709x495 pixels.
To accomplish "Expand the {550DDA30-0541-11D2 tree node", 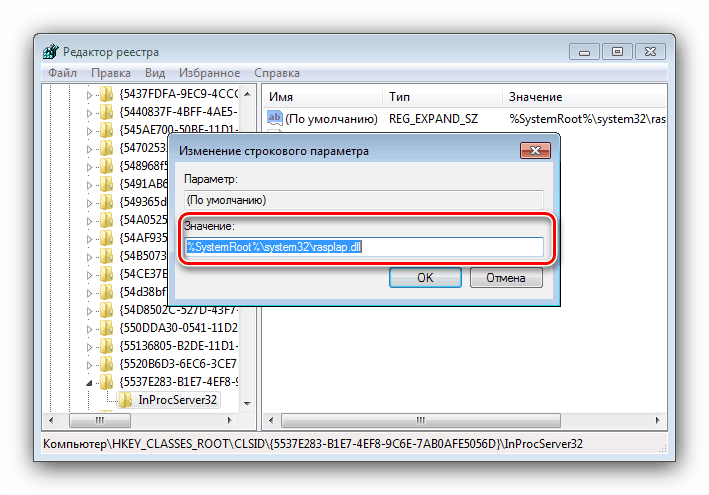I will point(89,329).
